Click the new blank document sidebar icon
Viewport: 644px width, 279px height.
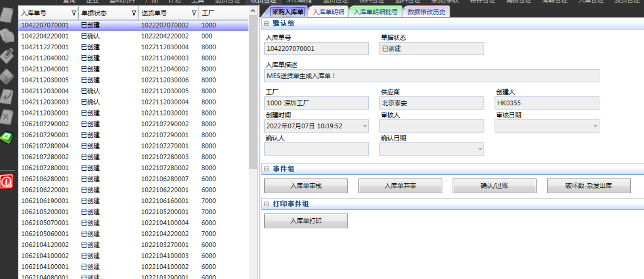[7, 15]
